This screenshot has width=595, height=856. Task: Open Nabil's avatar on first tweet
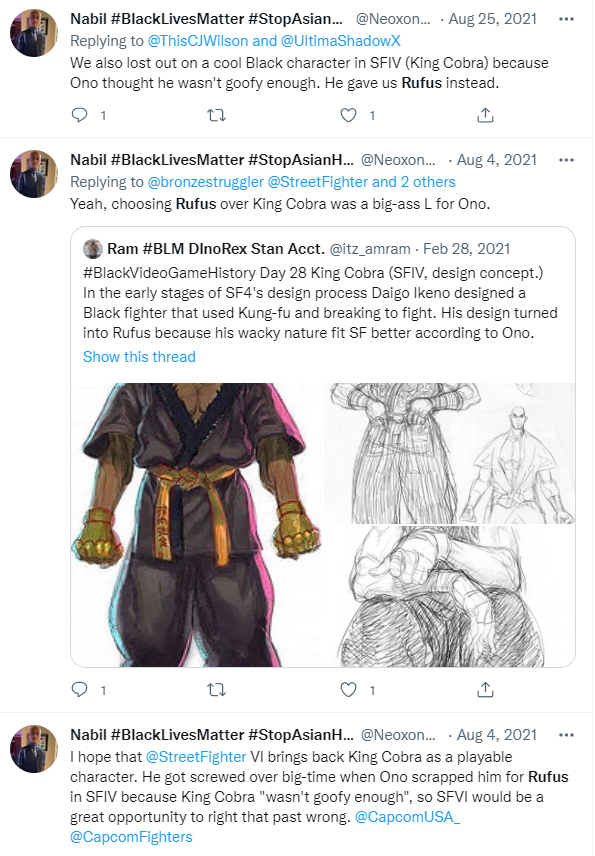point(34,33)
